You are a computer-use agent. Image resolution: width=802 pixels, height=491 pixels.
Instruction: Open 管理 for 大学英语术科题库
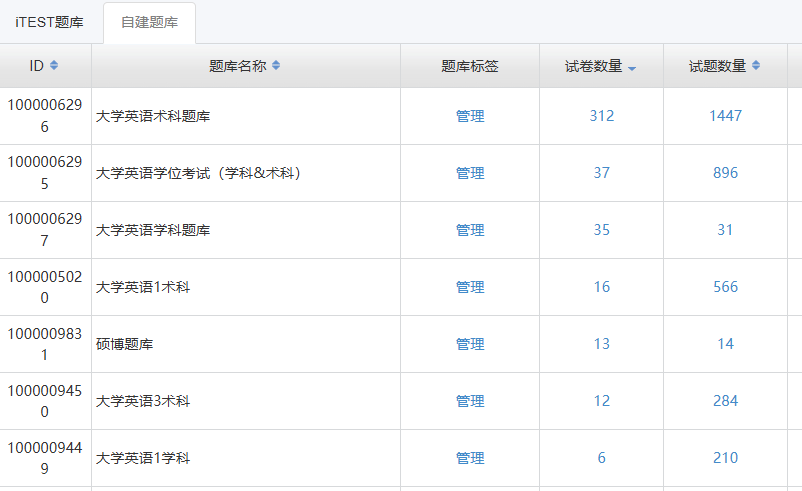tap(470, 116)
